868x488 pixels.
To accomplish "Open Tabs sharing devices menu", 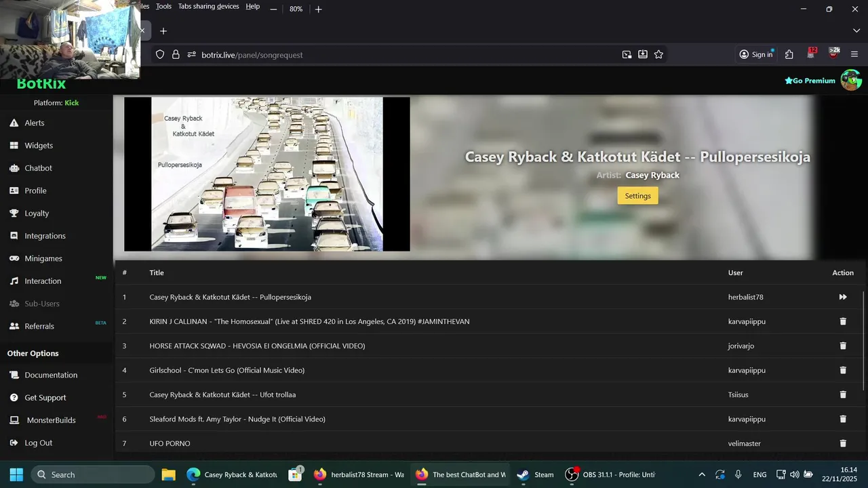I will [208, 6].
